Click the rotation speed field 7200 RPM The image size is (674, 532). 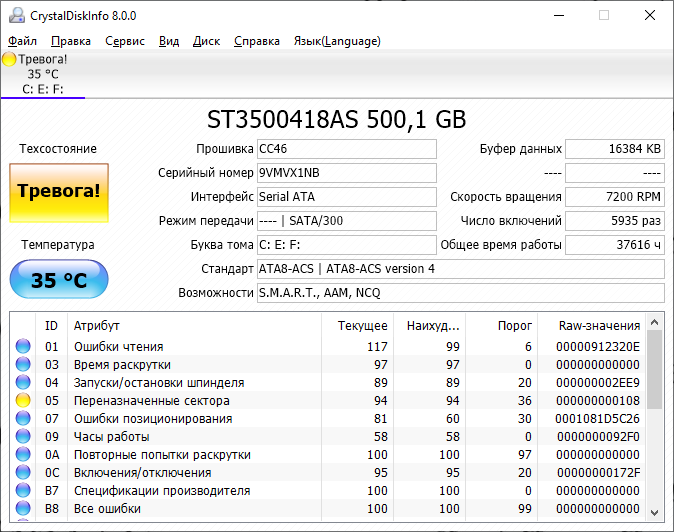pyautogui.click(x=615, y=197)
